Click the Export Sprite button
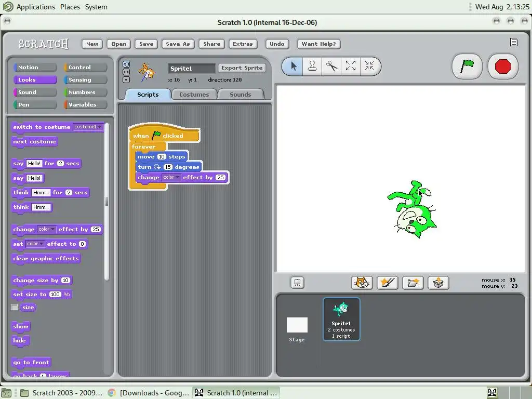The height and width of the screenshot is (399, 532). click(x=242, y=68)
